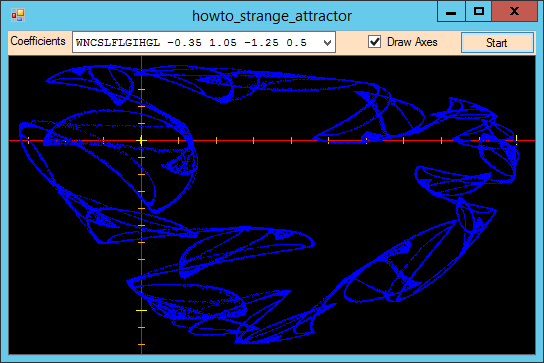Click the Draw Axes label text
The width and height of the screenshot is (544, 363).
click(412, 42)
